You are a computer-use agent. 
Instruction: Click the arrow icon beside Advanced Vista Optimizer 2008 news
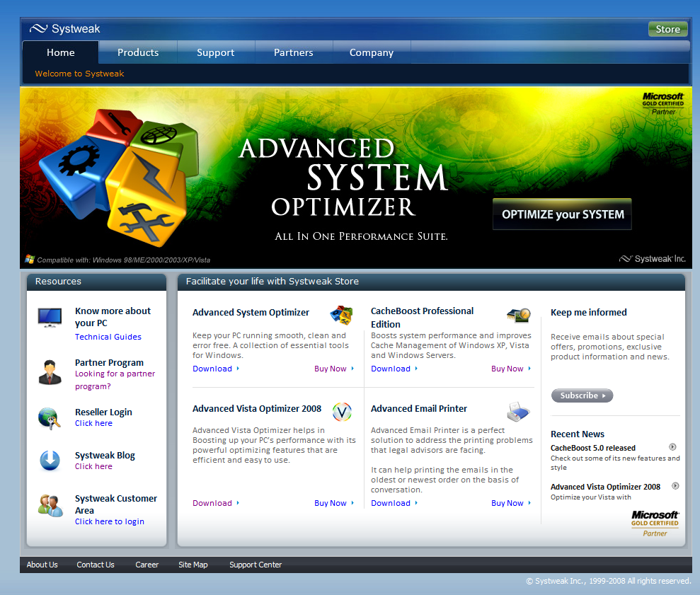[675, 485]
